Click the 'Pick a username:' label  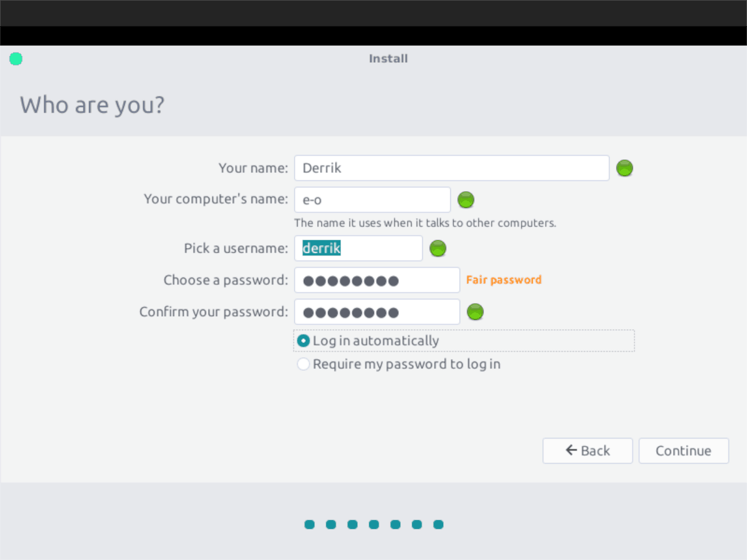[236, 248]
